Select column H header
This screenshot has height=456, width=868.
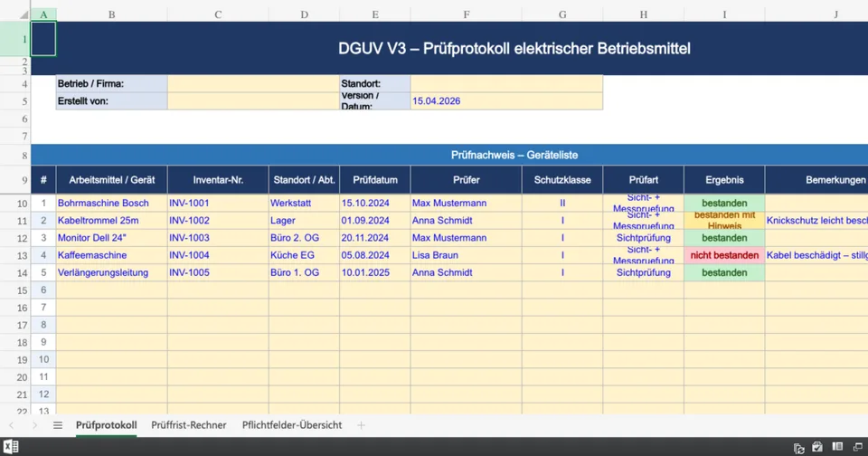pos(643,15)
